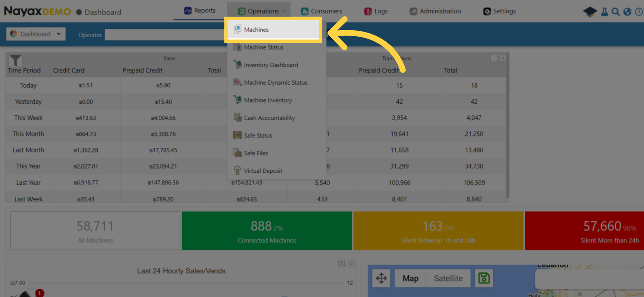Click the globe language icon
Screen dimensions: 644x297
(627, 12)
